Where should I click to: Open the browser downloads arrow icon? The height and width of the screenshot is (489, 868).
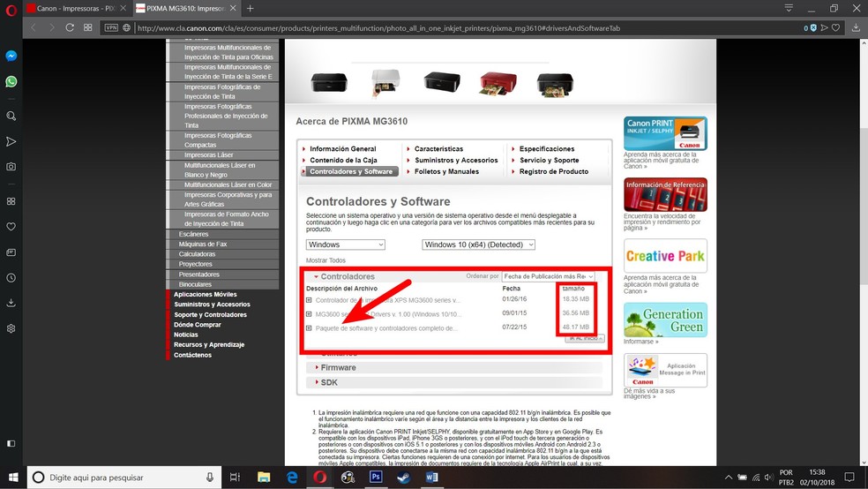[856, 27]
